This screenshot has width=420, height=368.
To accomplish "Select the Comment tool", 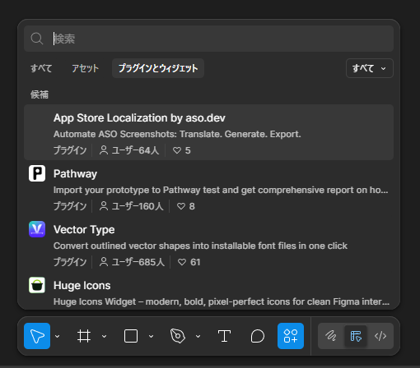I will (257, 336).
